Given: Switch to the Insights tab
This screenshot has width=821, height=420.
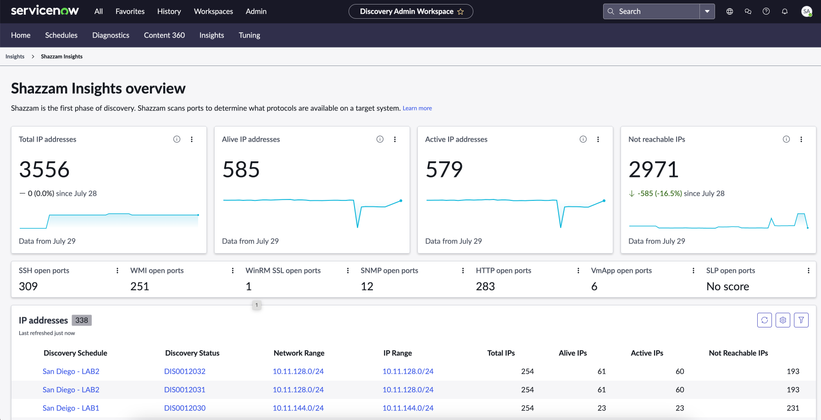Looking at the screenshot, I should click(212, 35).
